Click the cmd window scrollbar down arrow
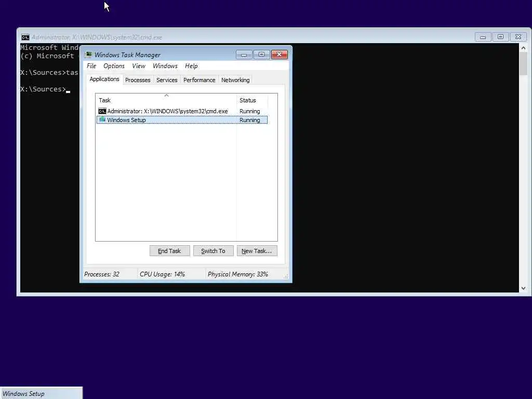The height and width of the screenshot is (399, 532). 524,288
